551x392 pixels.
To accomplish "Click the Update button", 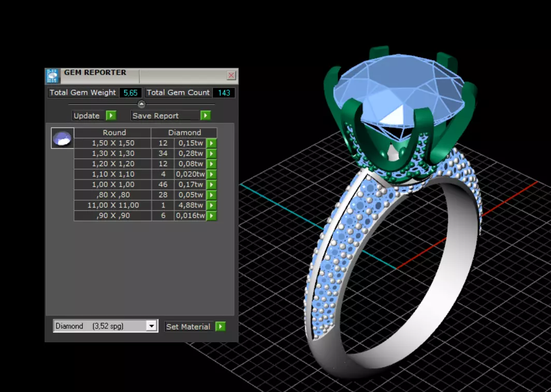I will tap(89, 115).
